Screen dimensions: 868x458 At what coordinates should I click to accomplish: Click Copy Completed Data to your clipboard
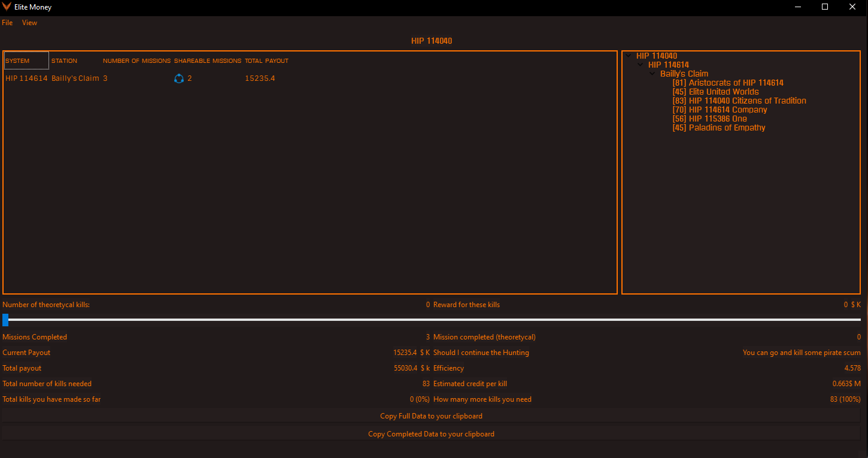click(x=431, y=433)
